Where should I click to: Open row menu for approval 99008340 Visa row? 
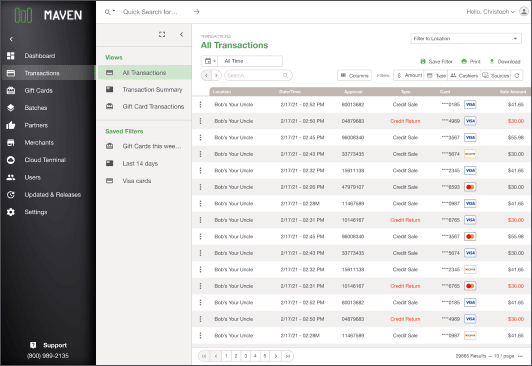click(201, 137)
